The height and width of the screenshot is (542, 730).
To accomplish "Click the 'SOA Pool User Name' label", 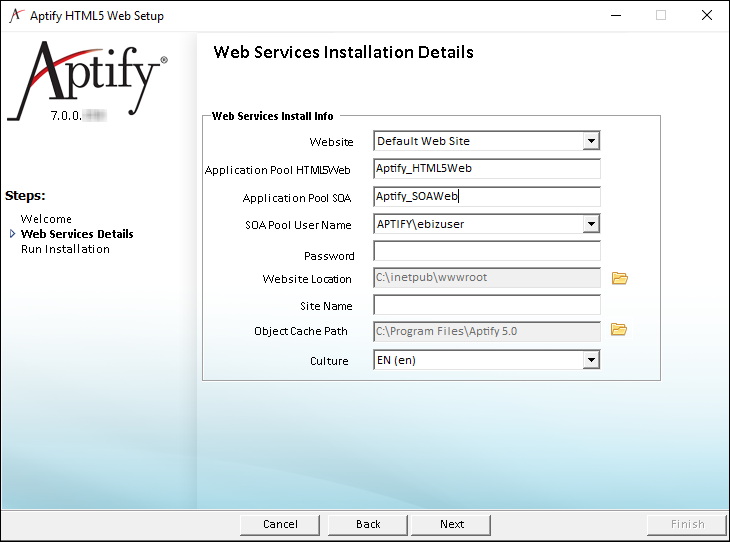I will (298, 225).
